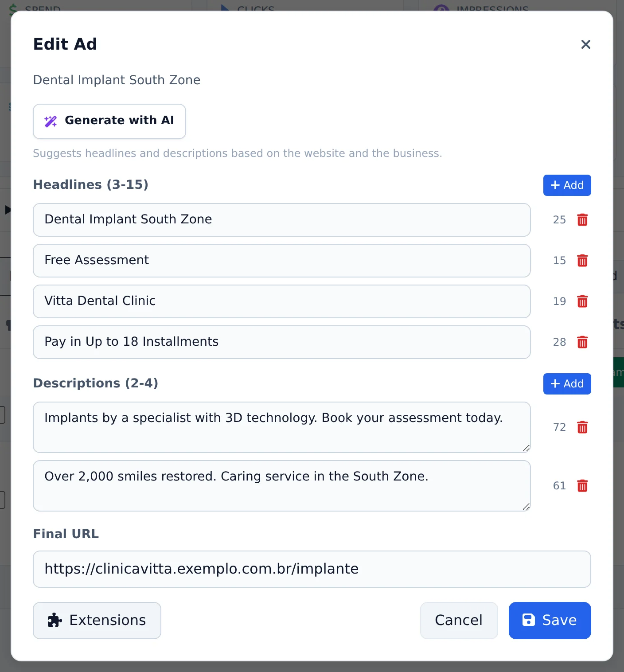Cancel editing the ad
The height and width of the screenshot is (672, 624).
(459, 621)
